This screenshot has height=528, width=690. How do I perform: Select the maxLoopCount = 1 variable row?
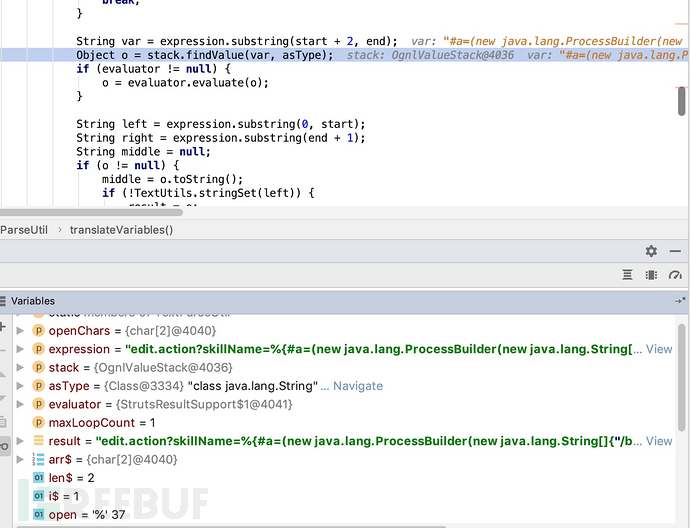coord(345,422)
